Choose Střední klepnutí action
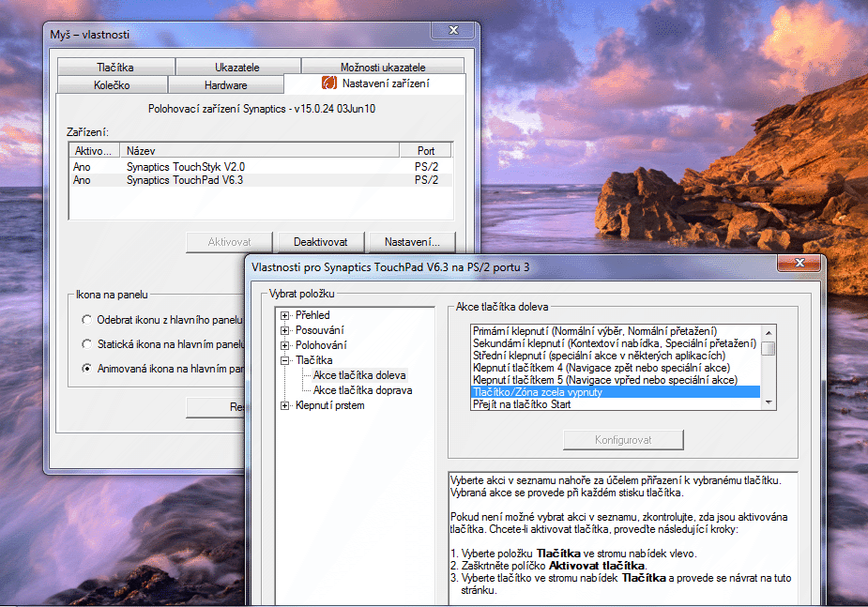Screen dimensions: 868x607 pos(615,356)
